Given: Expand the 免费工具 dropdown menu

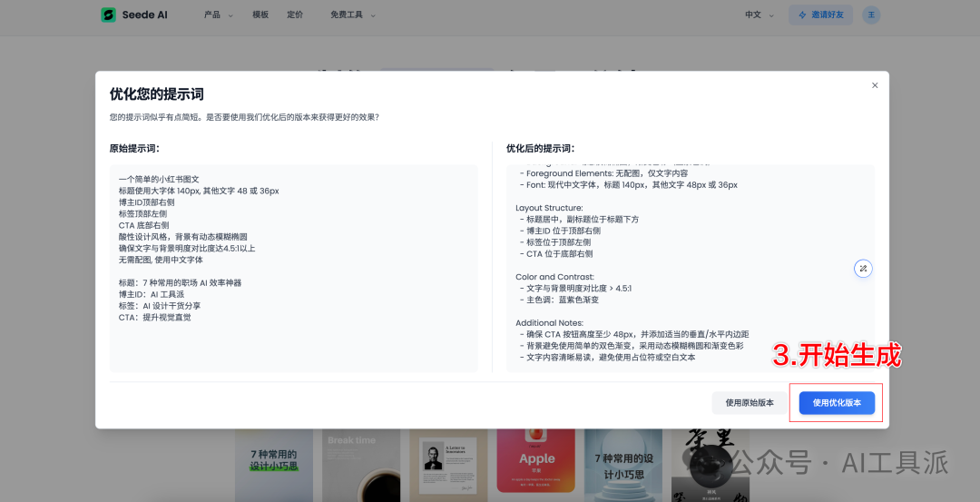Looking at the screenshot, I should (353, 15).
